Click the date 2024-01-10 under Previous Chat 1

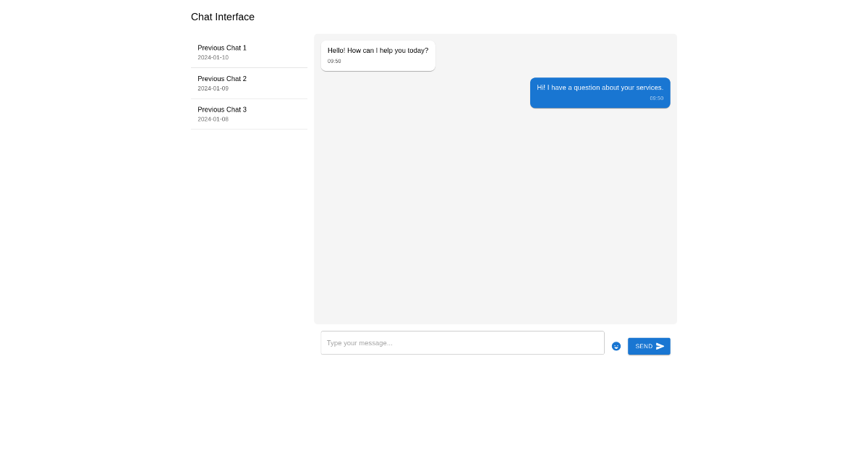[213, 57]
